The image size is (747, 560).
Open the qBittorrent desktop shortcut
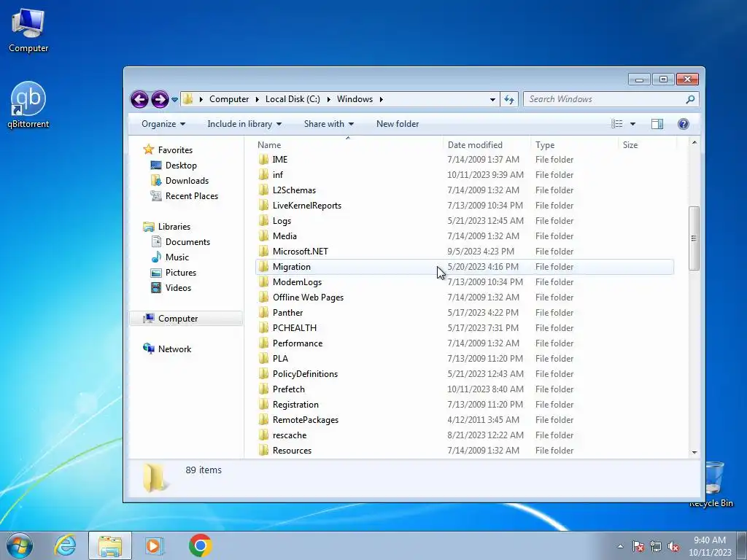[x=28, y=105]
